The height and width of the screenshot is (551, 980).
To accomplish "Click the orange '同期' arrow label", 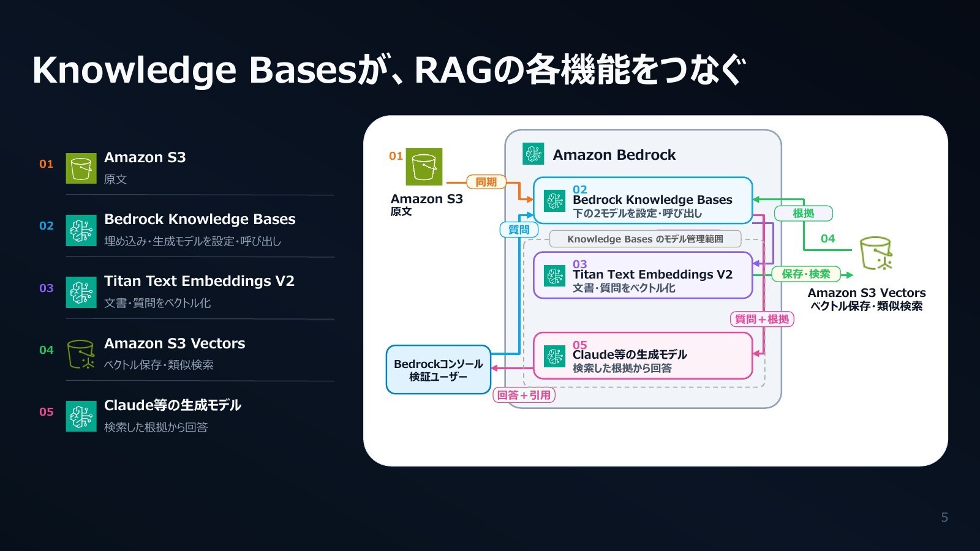I will [x=486, y=182].
